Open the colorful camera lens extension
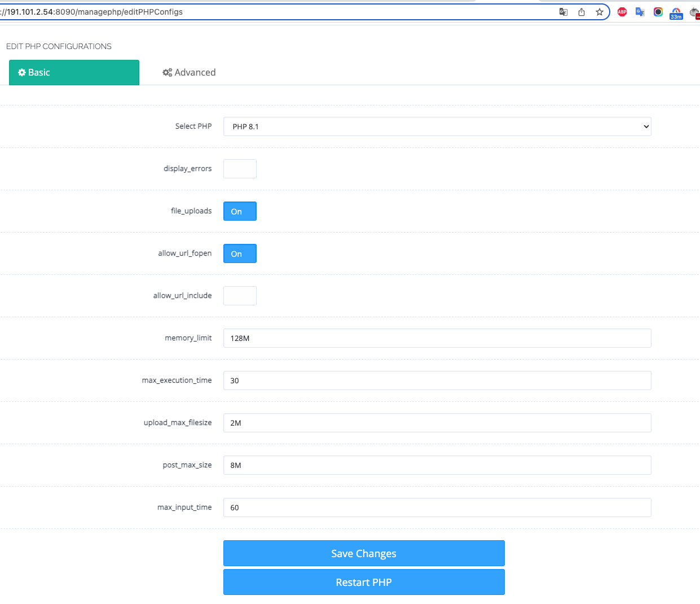 coord(658,12)
